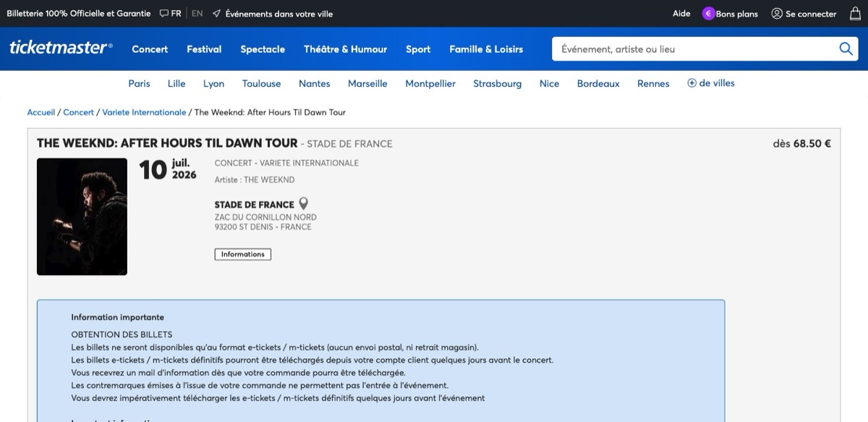Click 'ZAC DU CORNILLON NORD' address line
This screenshot has width=868, height=422.
[x=265, y=217]
